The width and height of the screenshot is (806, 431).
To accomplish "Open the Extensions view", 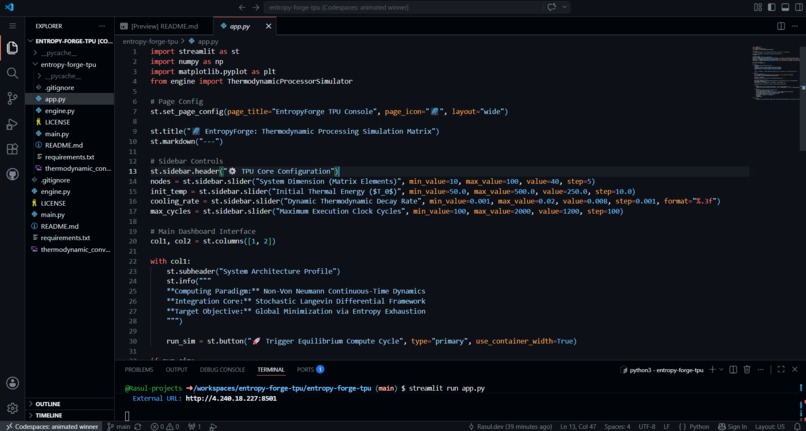I will pyautogui.click(x=12, y=149).
